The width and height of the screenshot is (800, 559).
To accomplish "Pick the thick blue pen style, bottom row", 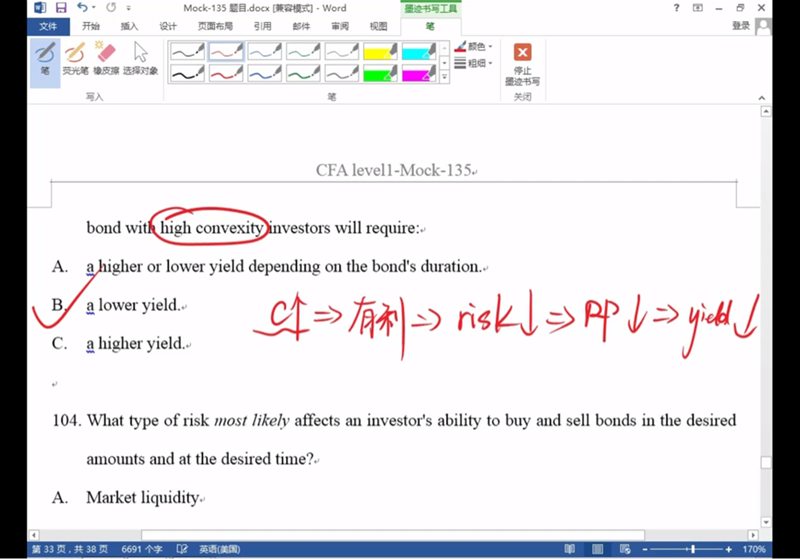I will 265,73.
